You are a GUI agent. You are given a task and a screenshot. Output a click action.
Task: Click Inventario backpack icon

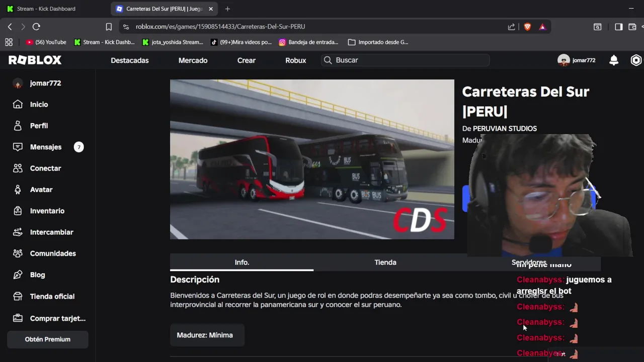point(18,211)
